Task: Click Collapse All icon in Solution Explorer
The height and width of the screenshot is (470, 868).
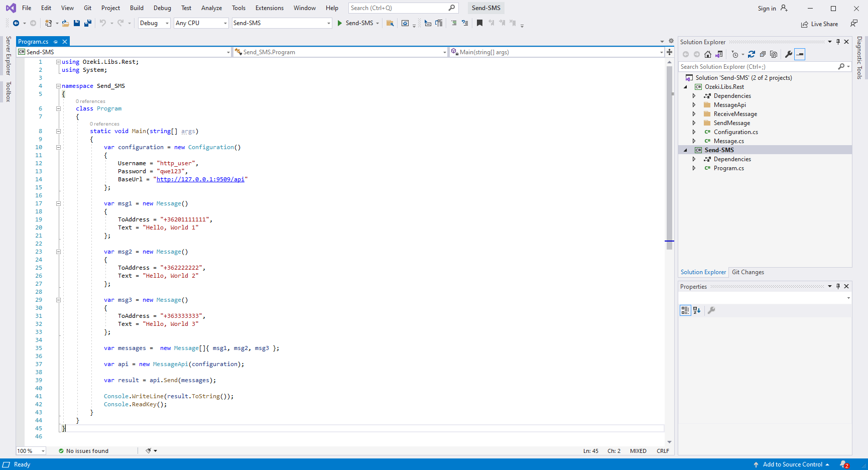Action: [x=763, y=54]
